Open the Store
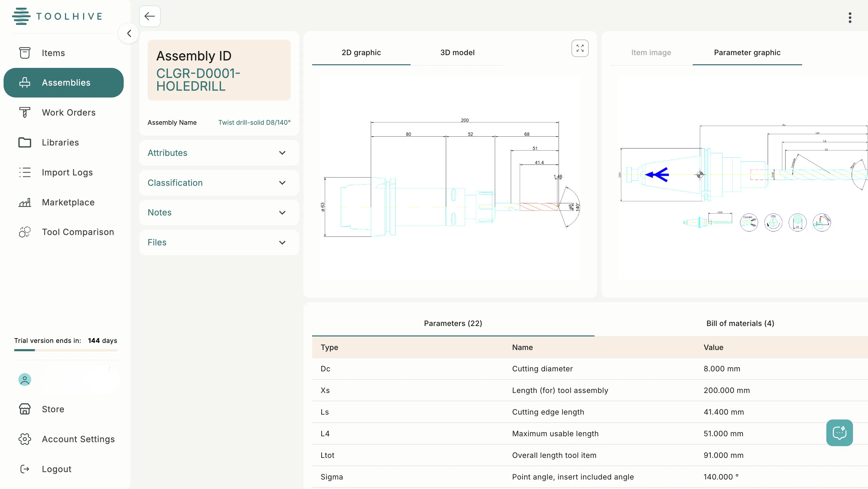 point(63,409)
